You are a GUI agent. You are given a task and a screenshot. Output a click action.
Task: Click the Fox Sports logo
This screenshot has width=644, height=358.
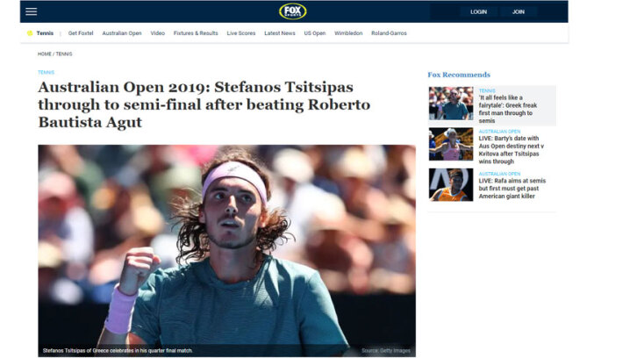(x=292, y=11)
